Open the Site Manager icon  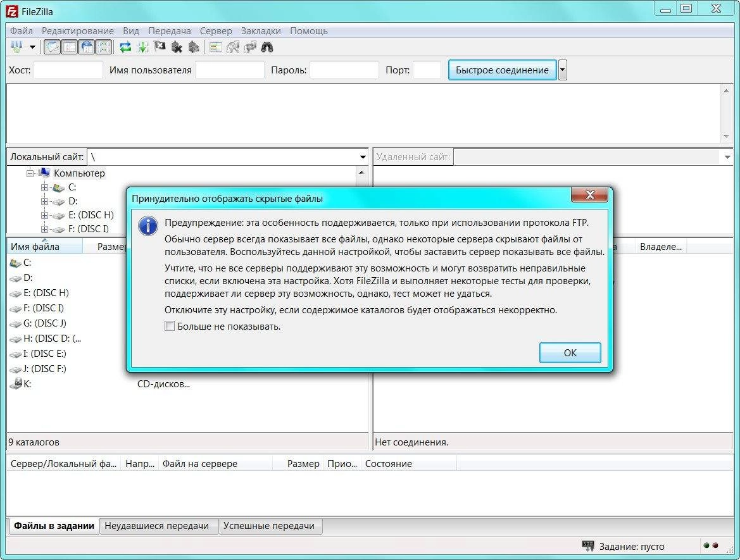point(17,47)
